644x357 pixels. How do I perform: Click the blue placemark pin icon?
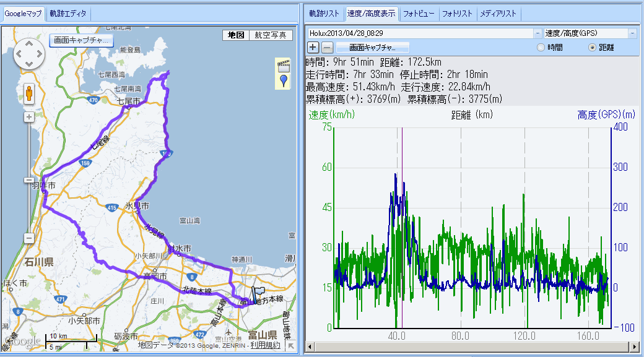point(284,80)
